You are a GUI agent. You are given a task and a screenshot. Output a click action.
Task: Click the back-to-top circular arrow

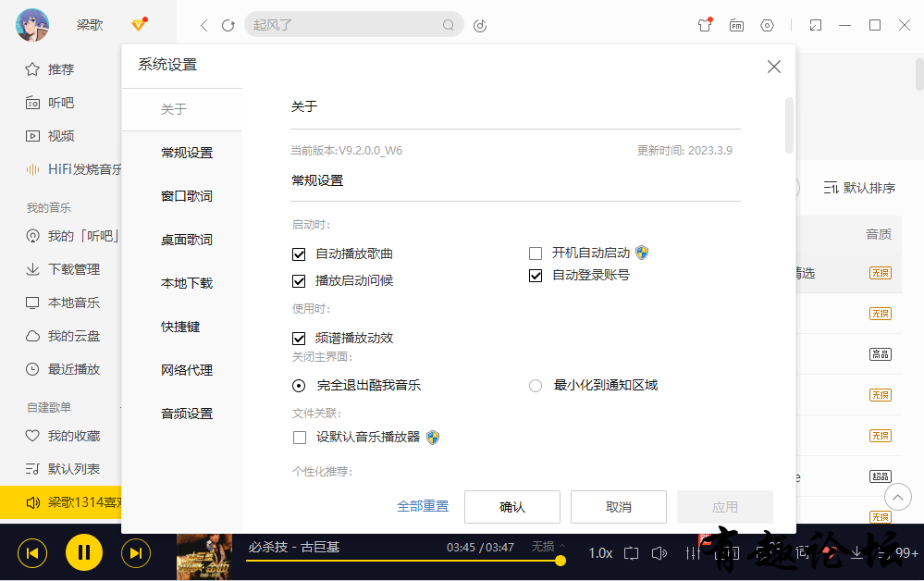click(x=897, y=498)
